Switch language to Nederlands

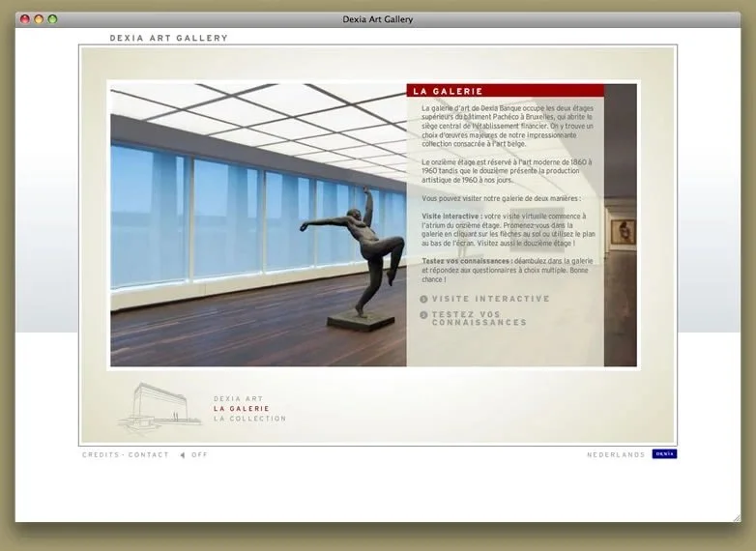616,454
